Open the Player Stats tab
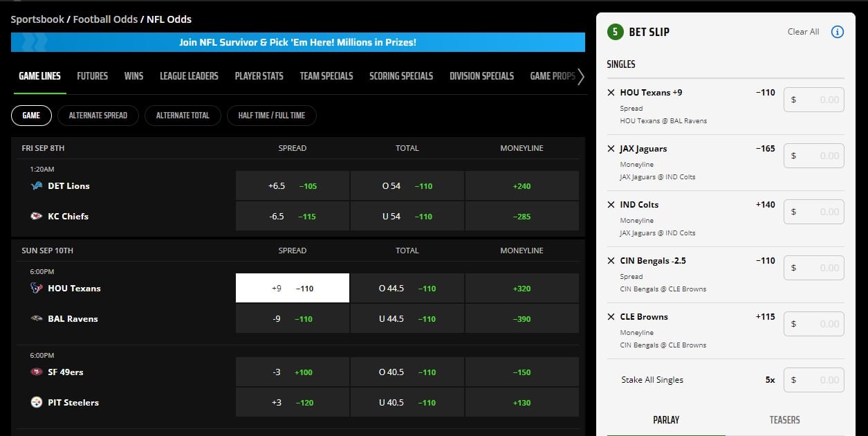 (259, 76)
